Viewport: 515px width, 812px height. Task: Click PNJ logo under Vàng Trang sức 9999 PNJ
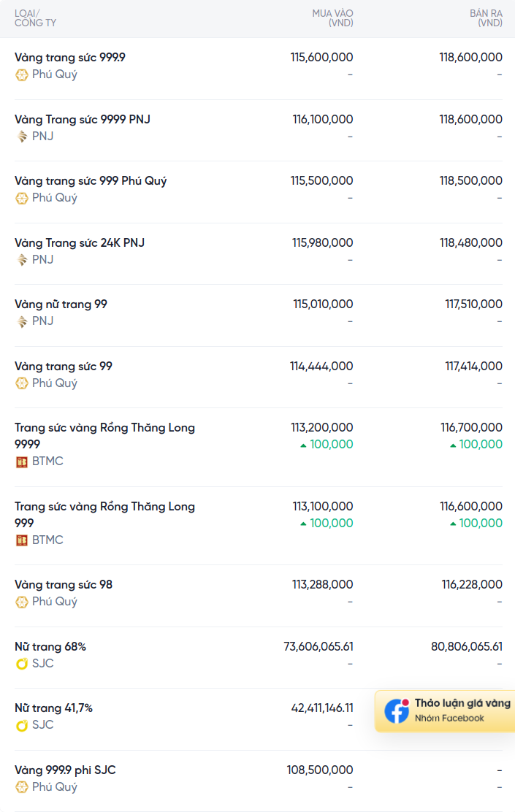22,137
